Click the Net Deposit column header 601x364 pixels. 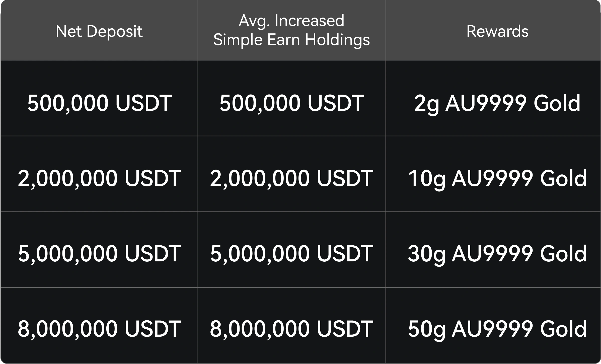coord(99,31)
